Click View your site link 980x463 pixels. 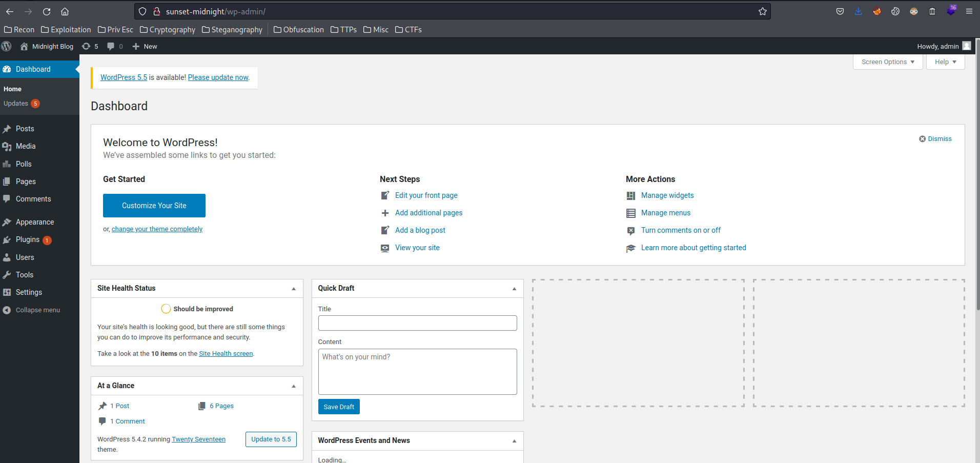pyautogui.click(x=417, y=248)
